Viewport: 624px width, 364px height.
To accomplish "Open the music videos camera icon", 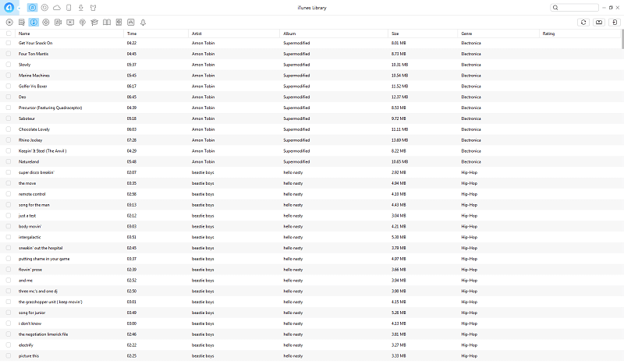I will (58, 23).
